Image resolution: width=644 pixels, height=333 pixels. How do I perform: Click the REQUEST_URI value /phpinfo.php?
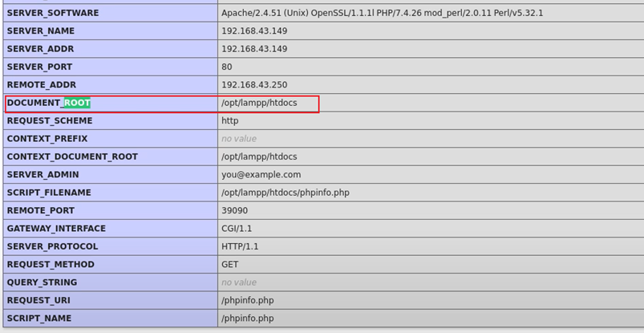click(248, 301)
